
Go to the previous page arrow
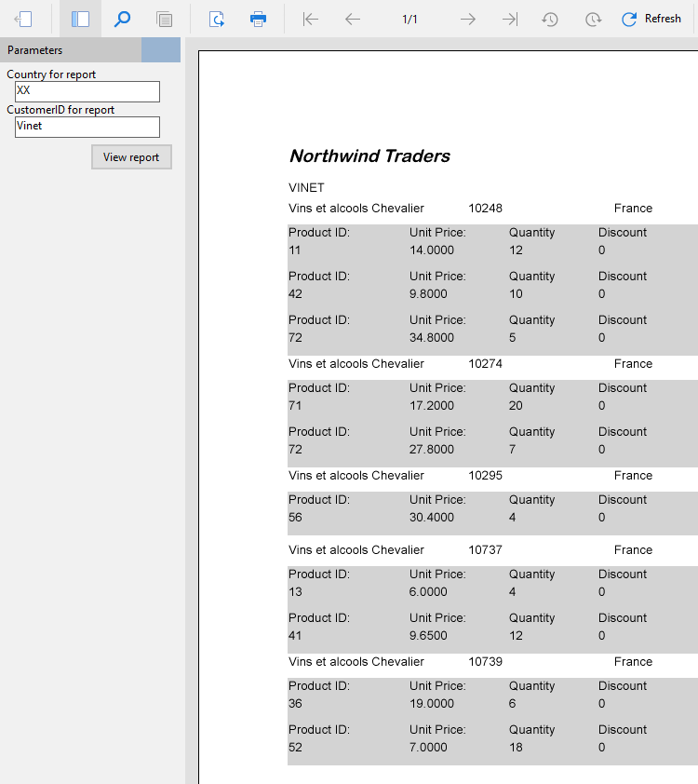tap(353, 19)
